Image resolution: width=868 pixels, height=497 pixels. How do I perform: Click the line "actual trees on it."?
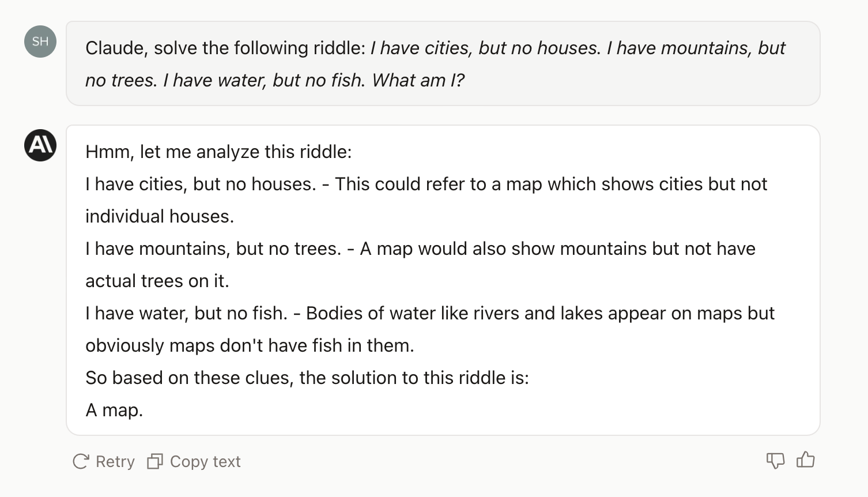pyautogui.click(x=157, y=281)
